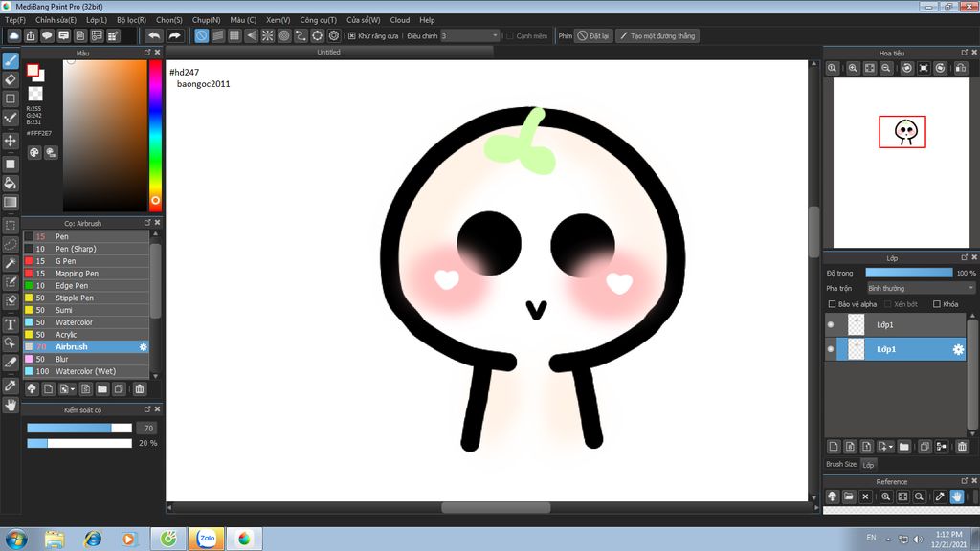The image size is (980, 551).
Task: Click the Undo arrow in the toolbar
Action: (x=154, y=35)
